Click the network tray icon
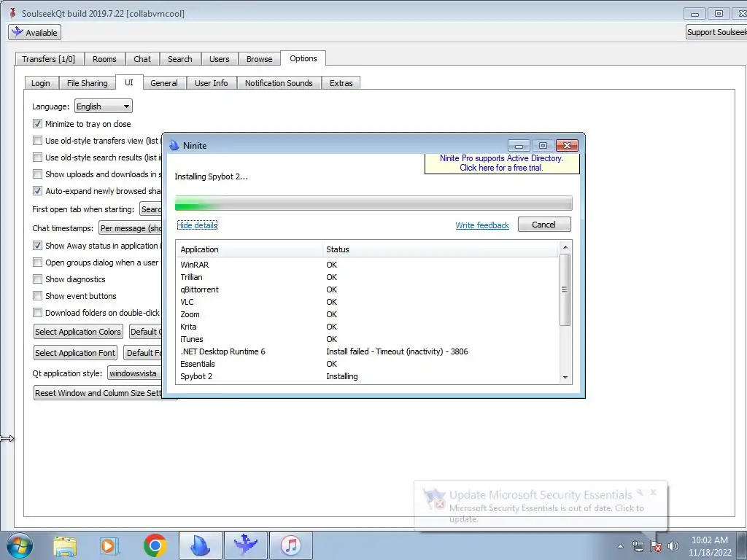 [638, 546]
